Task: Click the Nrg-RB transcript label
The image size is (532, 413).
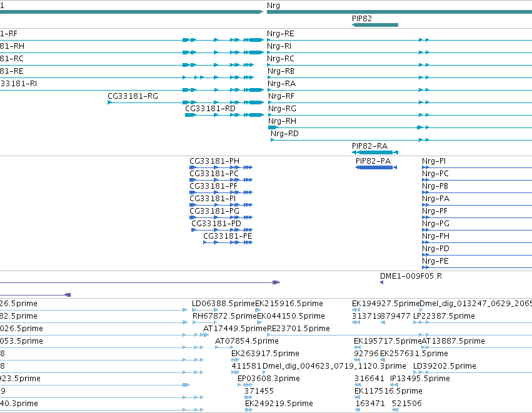Action: click(x=281, y=71)
